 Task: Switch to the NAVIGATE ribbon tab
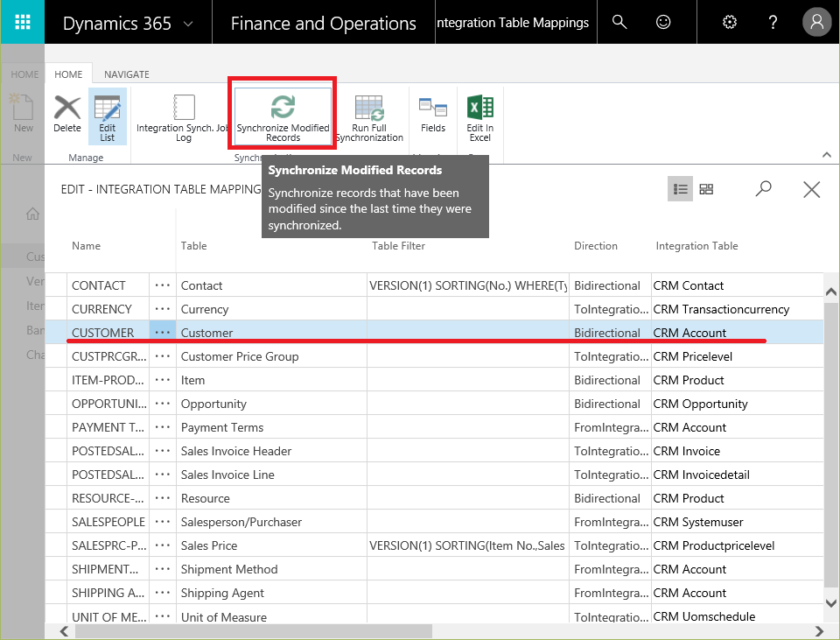pos(127,74)
